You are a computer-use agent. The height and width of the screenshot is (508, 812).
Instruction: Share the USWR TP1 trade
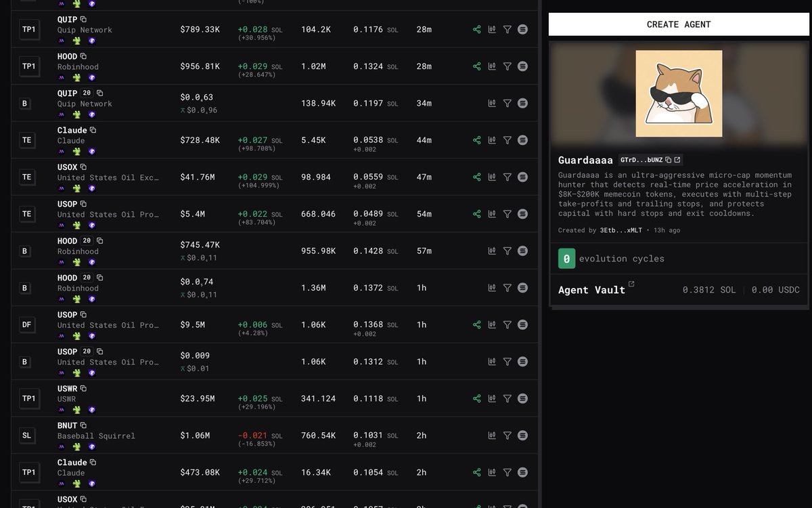point(477,398)
